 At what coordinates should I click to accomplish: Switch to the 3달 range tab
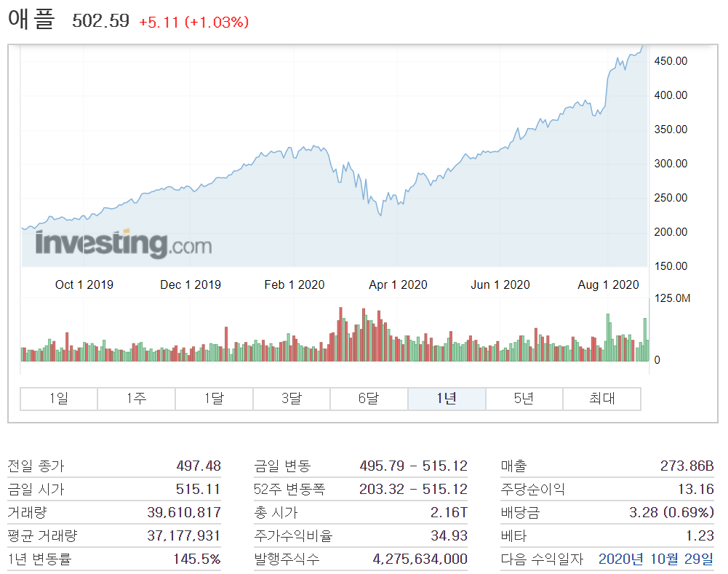point(292,399)
